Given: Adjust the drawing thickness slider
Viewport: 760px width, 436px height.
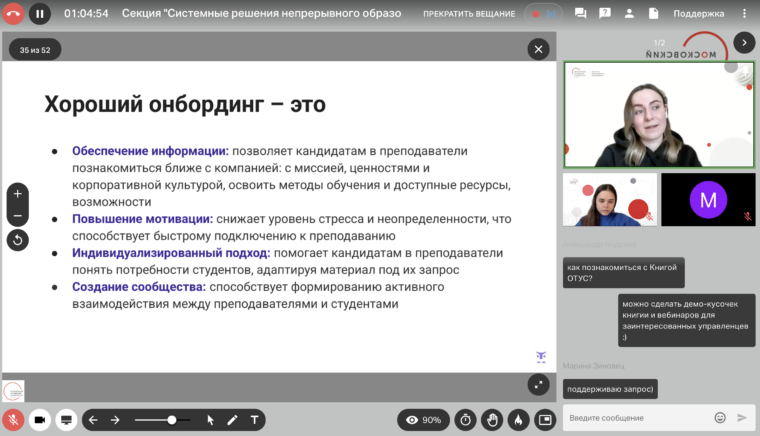Looking at the screenshot, I should (172, 420).
